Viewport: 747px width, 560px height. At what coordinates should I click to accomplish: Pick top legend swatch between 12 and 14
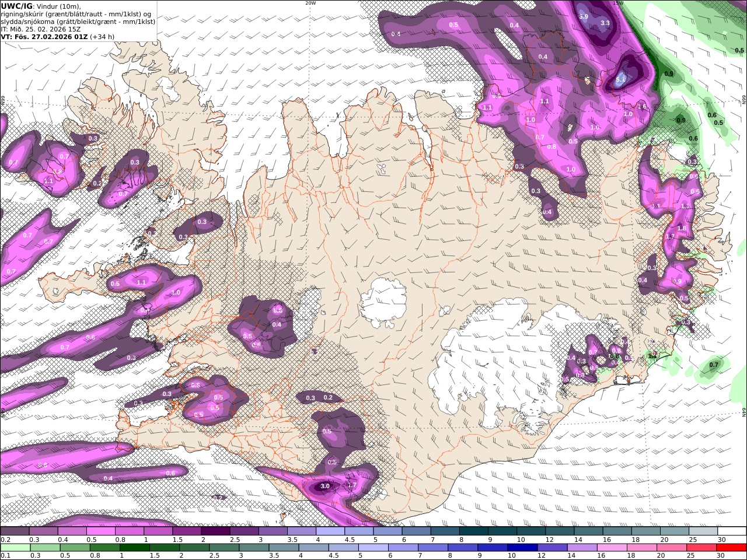coord(560,531)
